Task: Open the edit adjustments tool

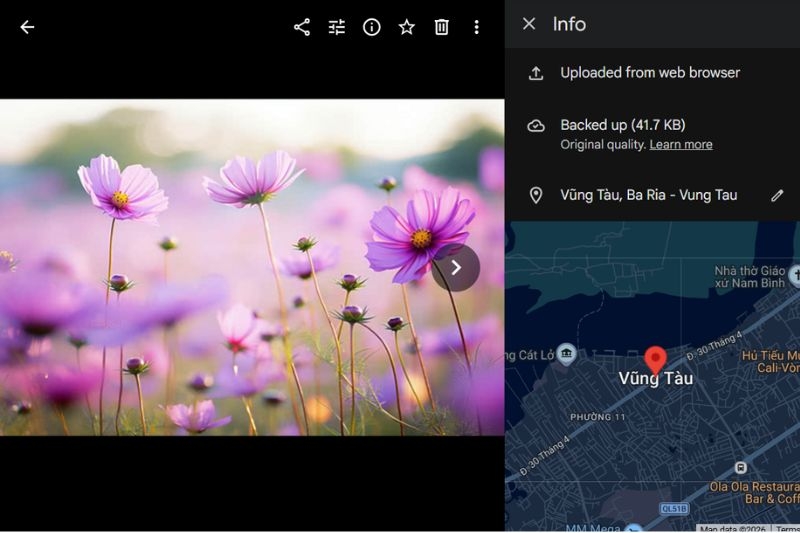Action: coord(337,27)
